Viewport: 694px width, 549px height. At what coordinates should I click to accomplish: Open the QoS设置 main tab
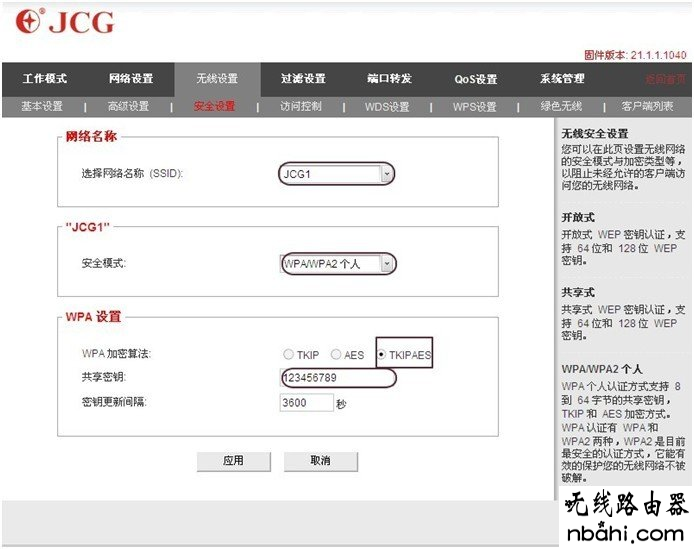pyautogui.click(x=476, y=79)
